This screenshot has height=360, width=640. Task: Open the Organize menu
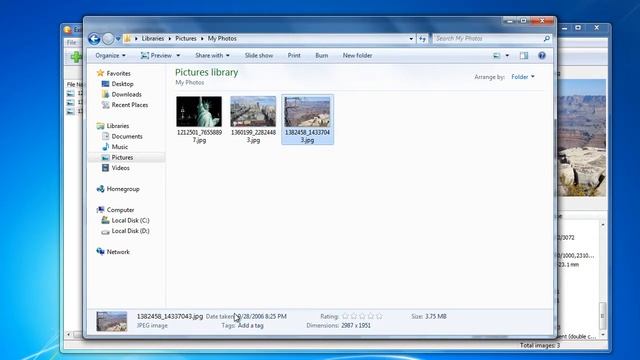click(110, 56)
